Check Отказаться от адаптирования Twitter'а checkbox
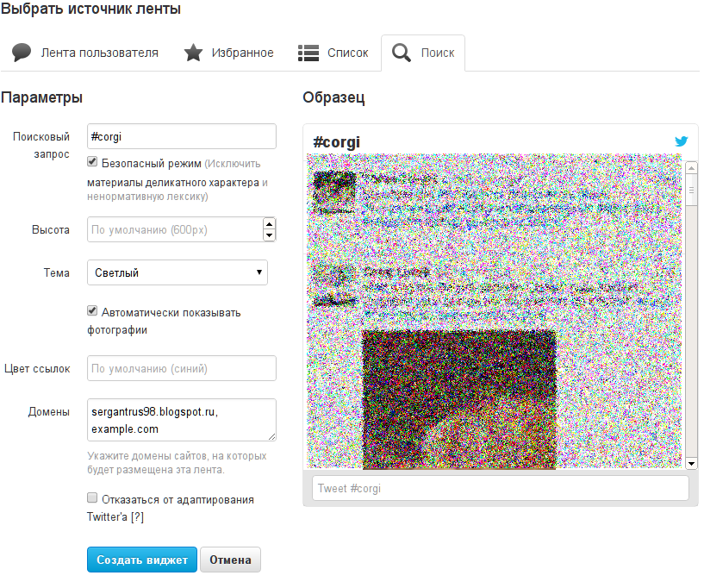 pyautogui.click(x=92, y=497)
